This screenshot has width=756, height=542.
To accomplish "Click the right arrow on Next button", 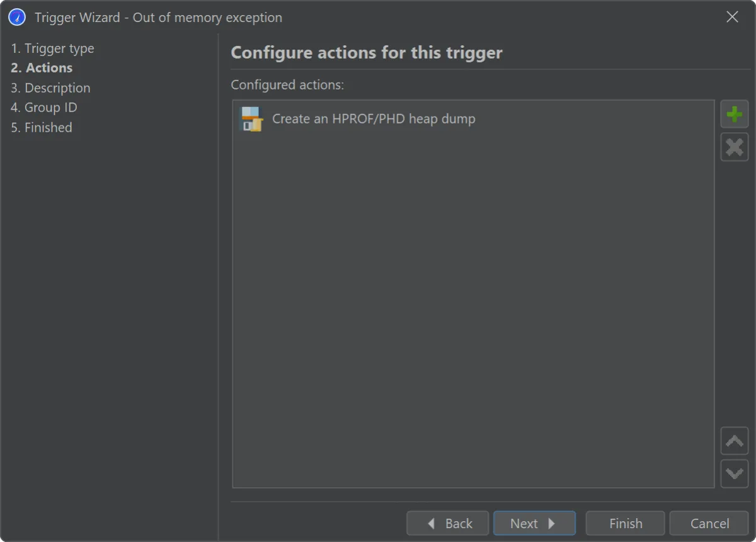I will click(x=551, y=524).
